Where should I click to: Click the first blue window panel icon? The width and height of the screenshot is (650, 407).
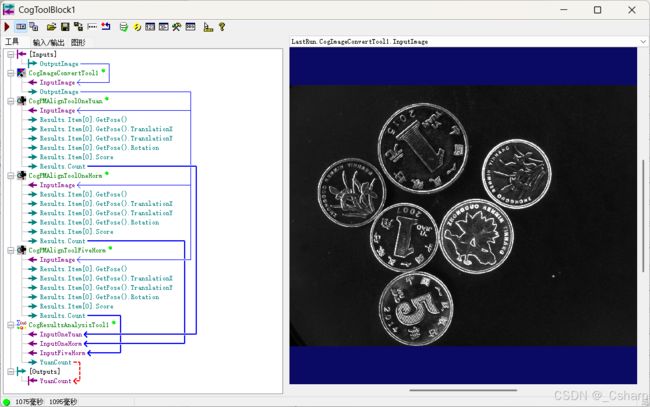pyautogui.click(x=150, y=27)
